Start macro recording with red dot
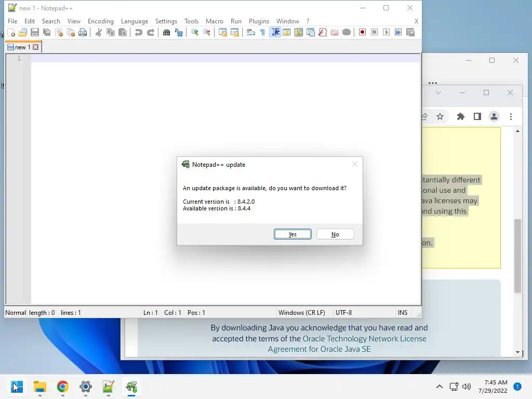Image resolution: width=532 pixels, height=399 pixels. tap(362, 32)
